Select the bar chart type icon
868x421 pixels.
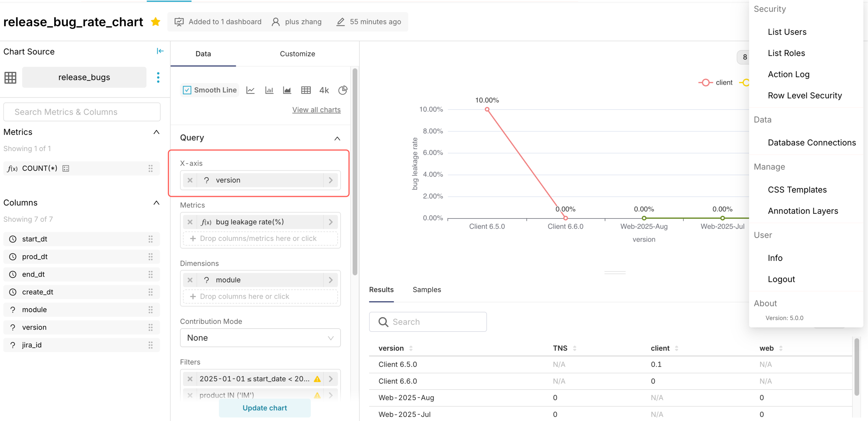[269, 90]
